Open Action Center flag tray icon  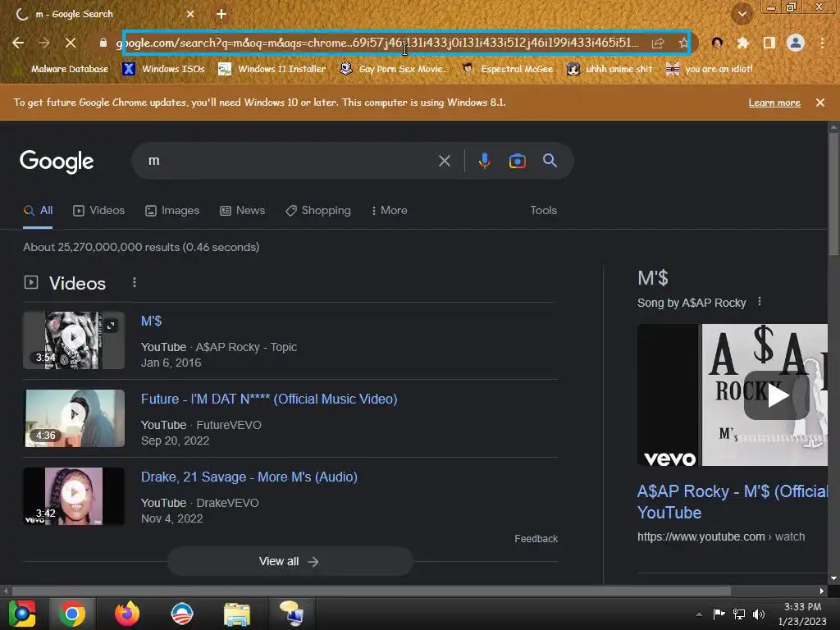tap(719, 614)
